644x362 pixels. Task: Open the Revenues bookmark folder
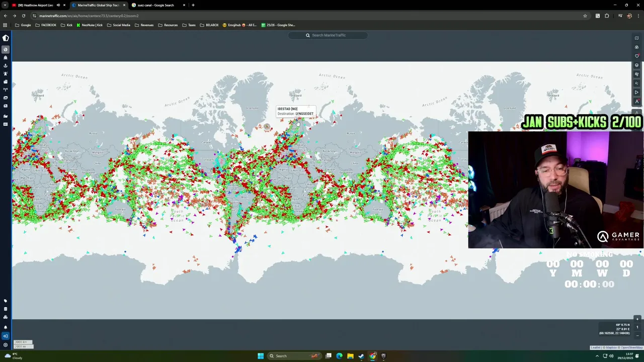point(144,25)
